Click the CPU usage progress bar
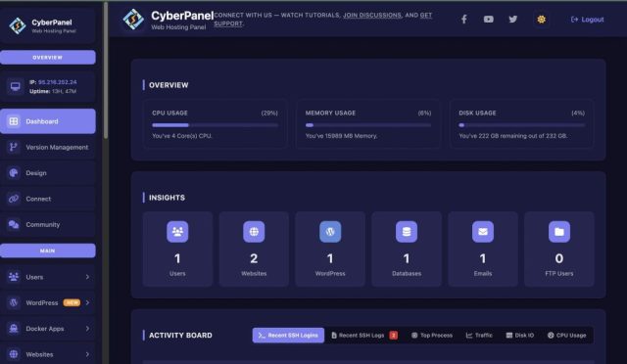 [x=215, y=125]
